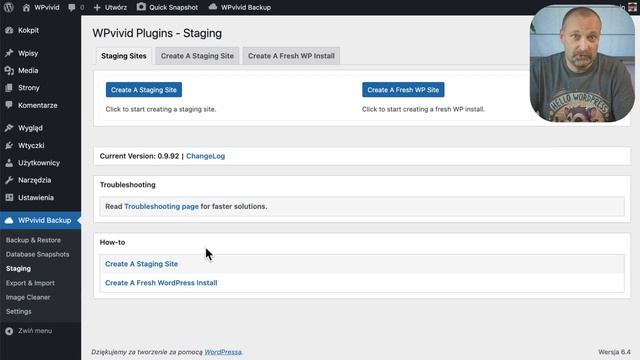Click the Wtyczki plugin icon
Viewport: 640px width, 360px height.
pos(9,145)
